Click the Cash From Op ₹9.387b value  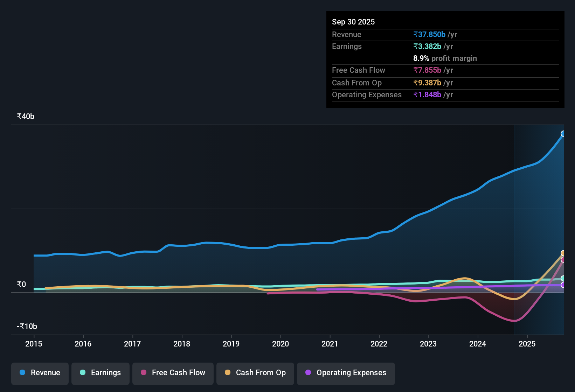click(427, 83)
